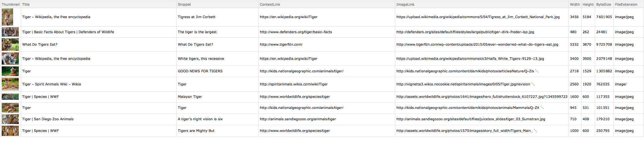The height and width of the screenshot is (141, 644).
Task: Expand the truncated Tigers_Main_ image link ellipsis
Action: [535, 131]
